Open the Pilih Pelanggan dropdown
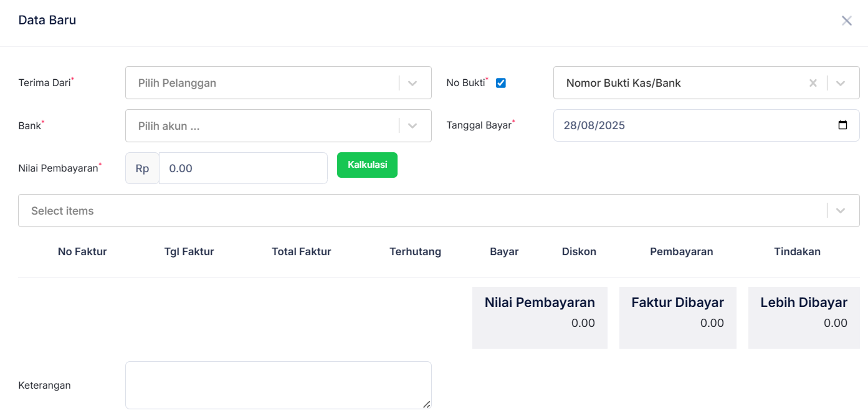Viewport: 868px width, 413px height. coord(278,82)
